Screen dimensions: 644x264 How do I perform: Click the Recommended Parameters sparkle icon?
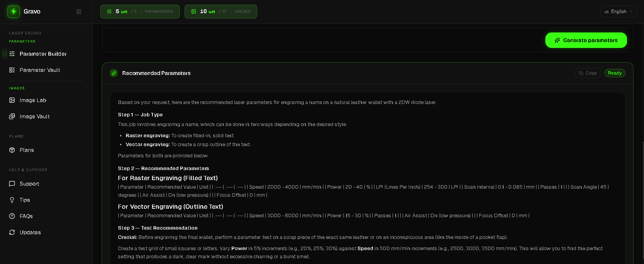click(x=114, y=73)
